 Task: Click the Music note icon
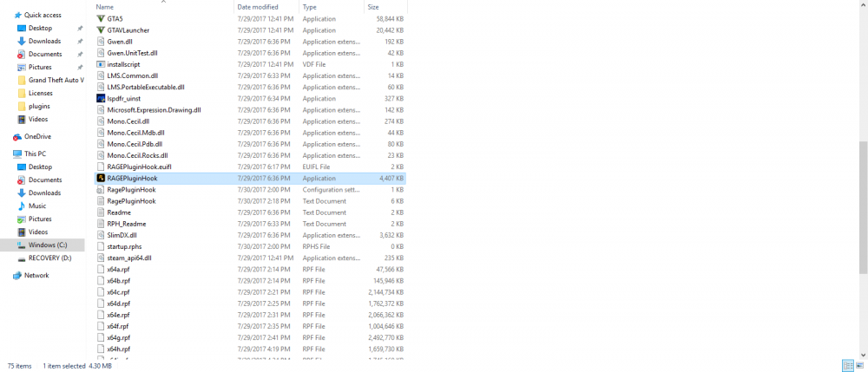coord(22,206)
